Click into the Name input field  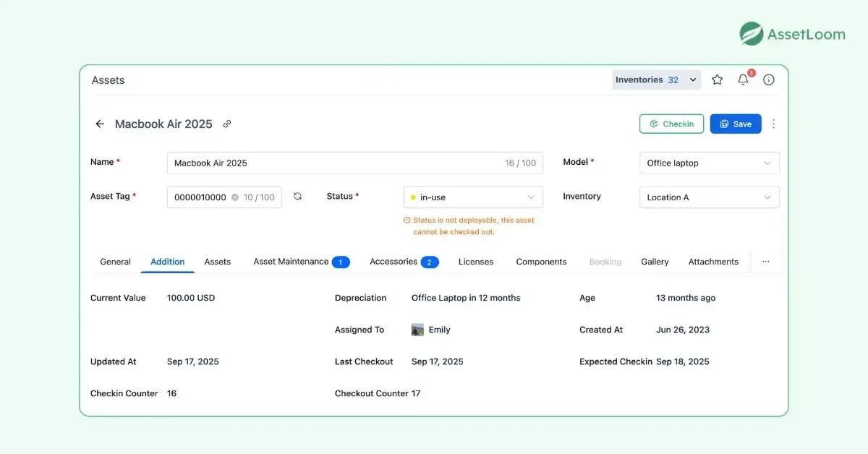355,163
